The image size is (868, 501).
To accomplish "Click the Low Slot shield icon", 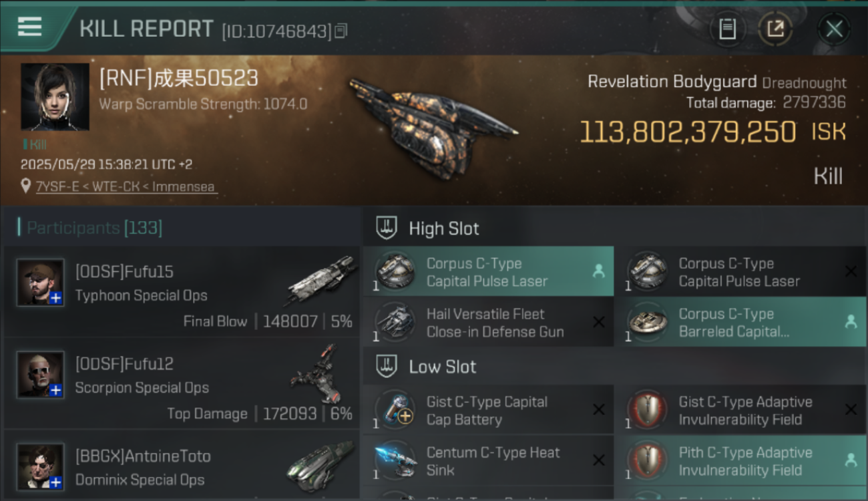I will point(387,367).
